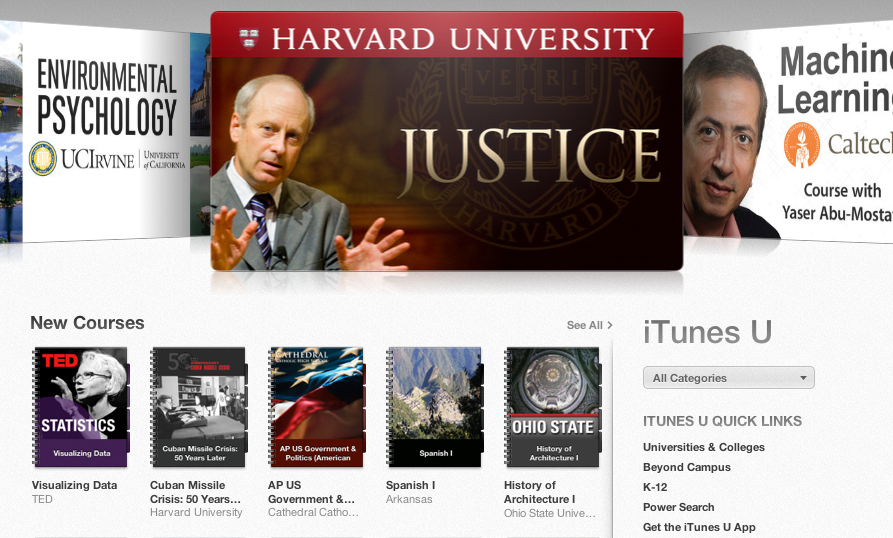Viewport: 893px width, 538px height.
Task: Open the Ohio State Architecture course cover
Action: (x=553, y=407)
